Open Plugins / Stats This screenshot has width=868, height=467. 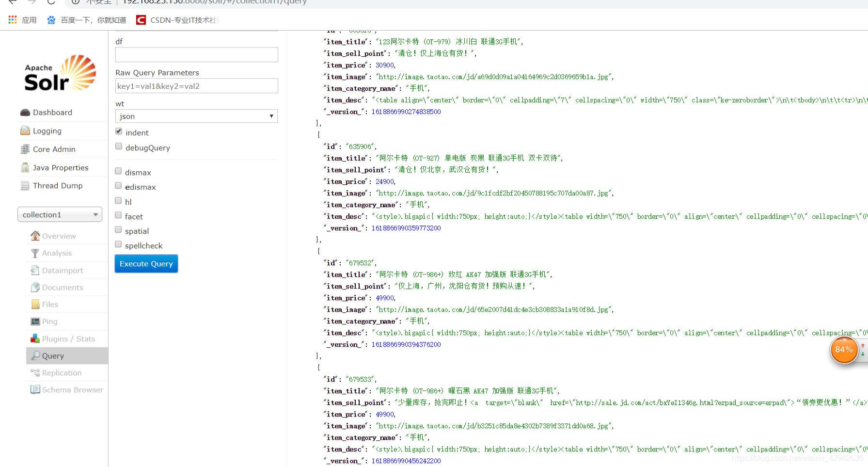click(x=68, y=339)
